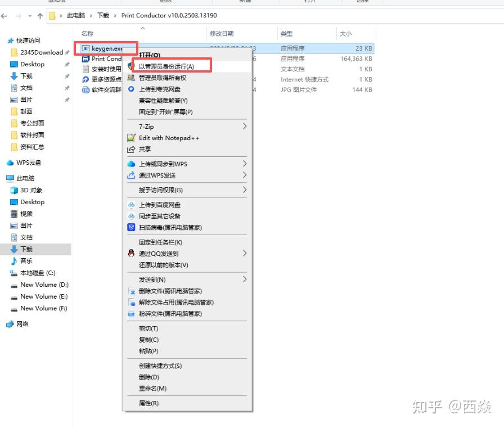The image size is (504, 428).
Task: Sort by 名称 column header
Action: click(87, 33)
